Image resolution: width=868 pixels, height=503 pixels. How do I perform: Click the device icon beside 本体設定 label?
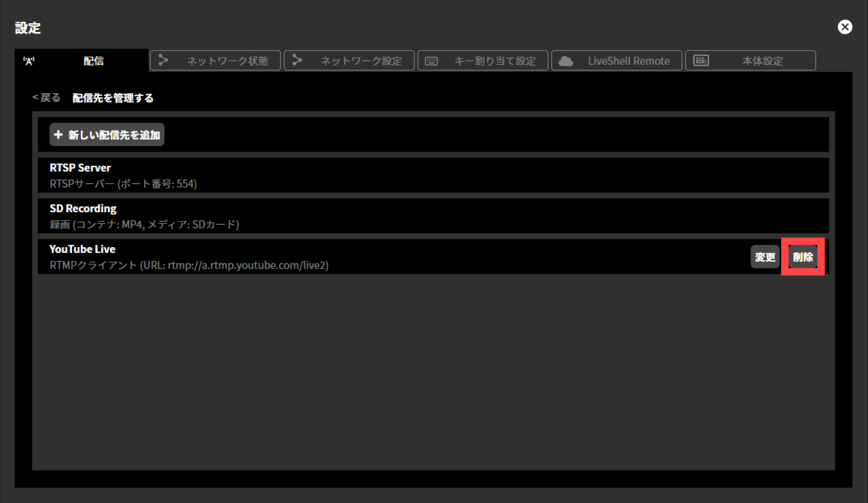[701, 60]
